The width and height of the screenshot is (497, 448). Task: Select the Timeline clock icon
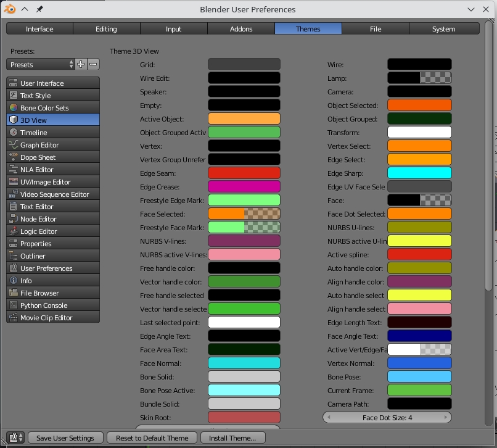[14, 133]
